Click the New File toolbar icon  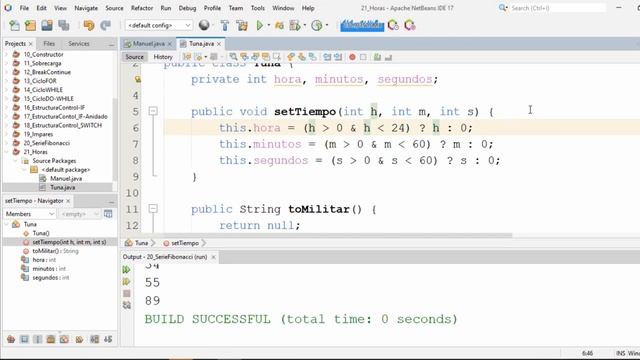(14, 25)
